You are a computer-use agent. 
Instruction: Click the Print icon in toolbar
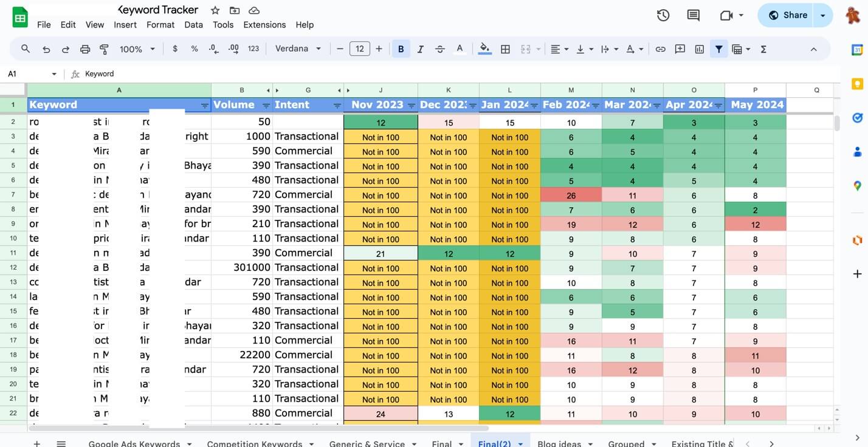click(85, 49)
